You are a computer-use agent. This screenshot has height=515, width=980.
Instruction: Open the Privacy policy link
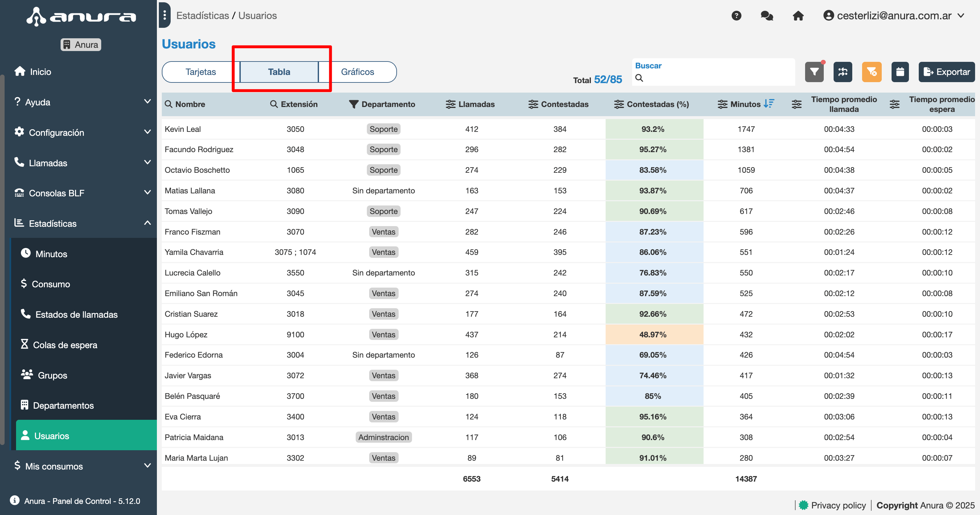838,505
